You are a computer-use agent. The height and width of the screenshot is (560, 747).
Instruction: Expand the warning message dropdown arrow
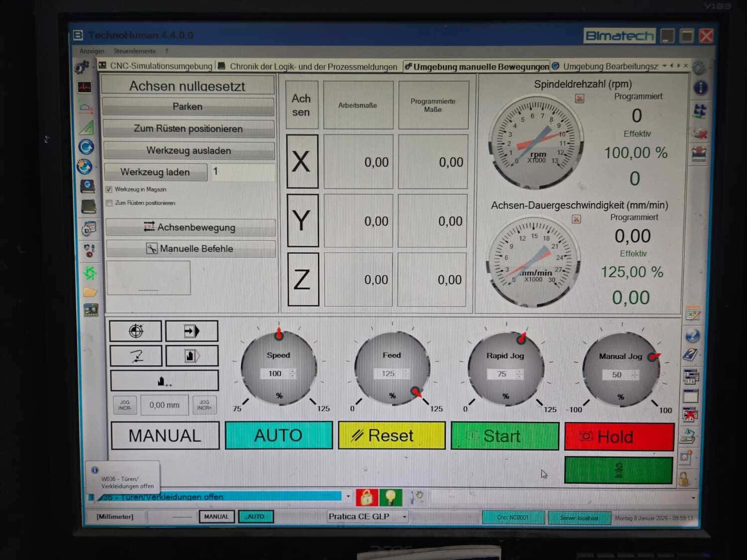pos(348,496)
